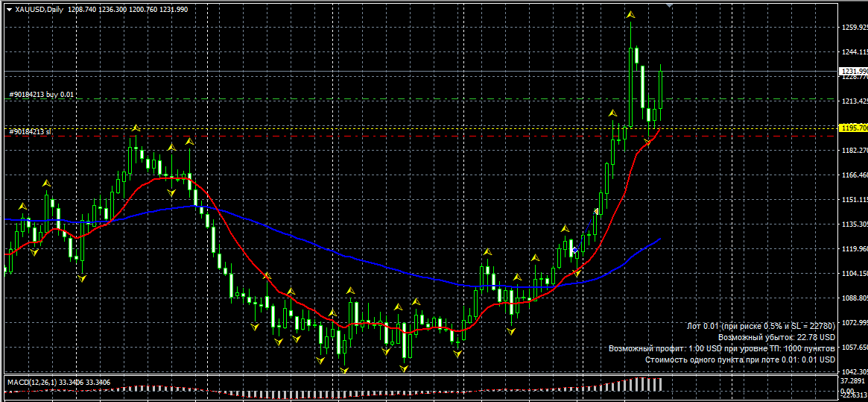868x402 pixels.
Task: Click the MACD(12,26,1) indicator label
Action: (x=31, y=382)
